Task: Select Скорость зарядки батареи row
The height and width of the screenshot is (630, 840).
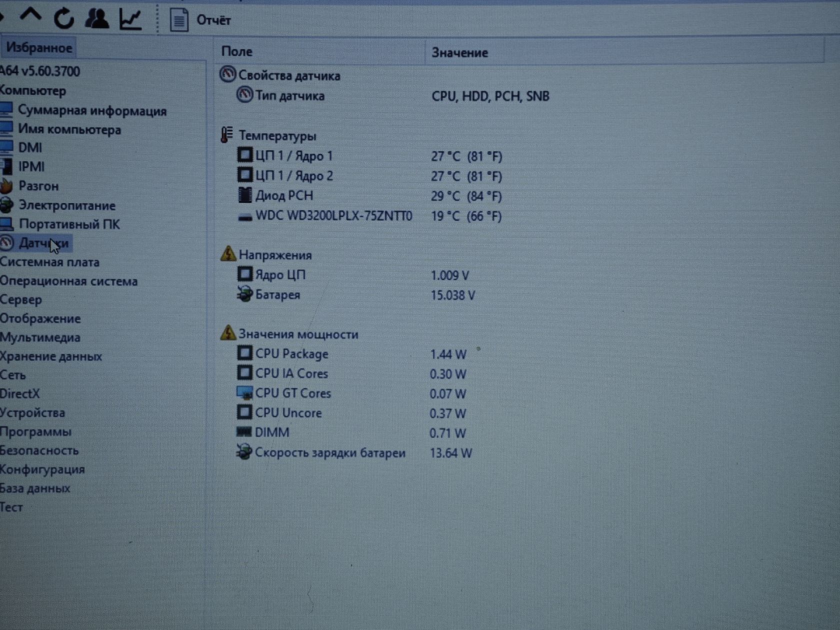Action: (354, 452)
